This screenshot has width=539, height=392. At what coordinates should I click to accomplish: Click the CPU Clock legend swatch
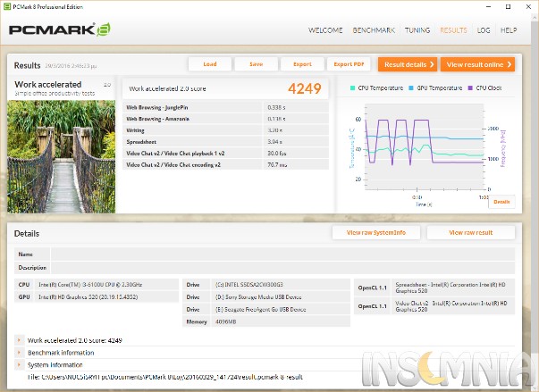coord(470,88)
